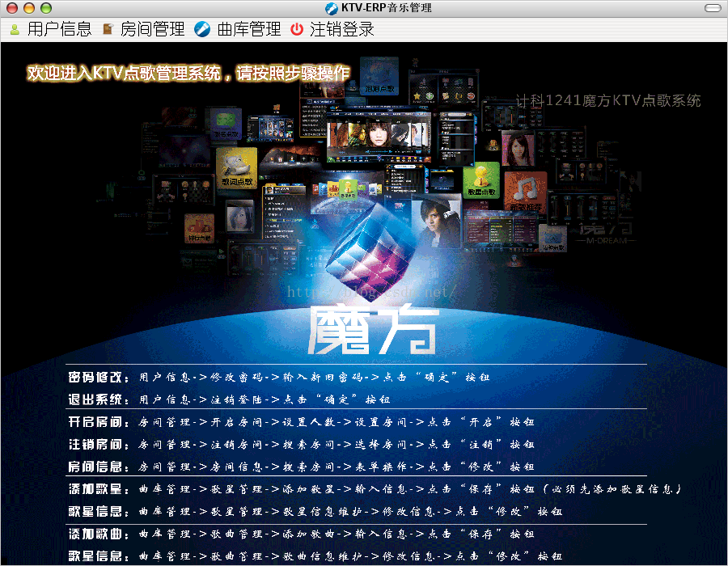Select the 注销登录 menu item
728x566 pixels.
click(x=341, y=29)
